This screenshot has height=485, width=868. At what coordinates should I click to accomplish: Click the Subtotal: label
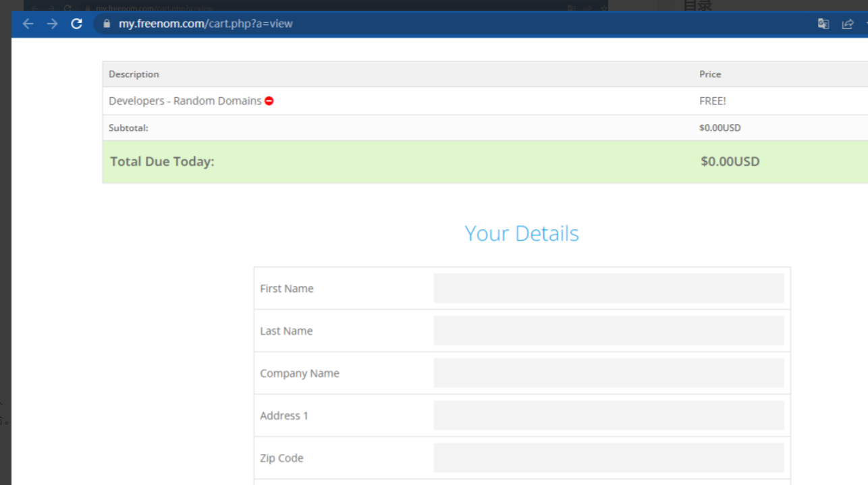tap(128, 127)
